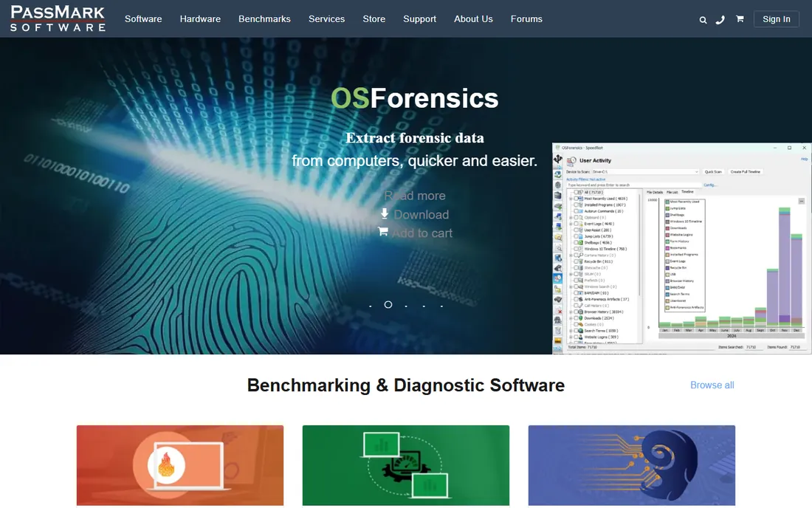Tick the Anti-Forensics Artifacts checkbox in tree
Image resolution: width=812 pixels, height=508 pixels.
point(576,299)
